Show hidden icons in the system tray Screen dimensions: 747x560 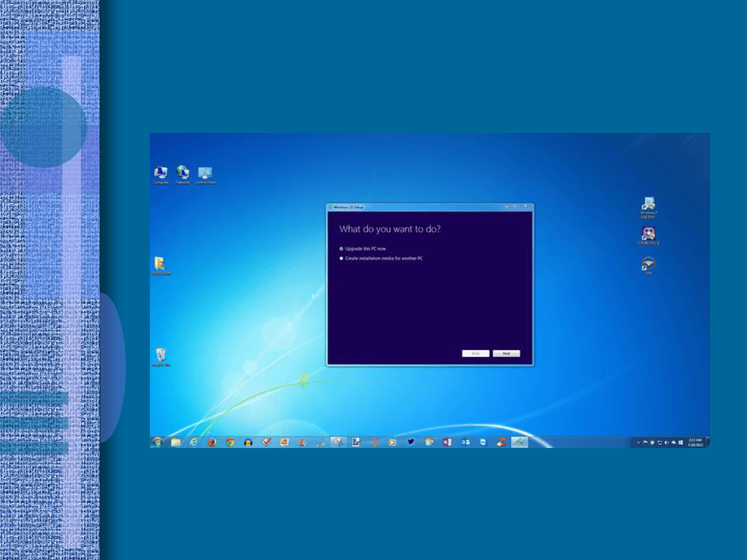click(638, 443)
